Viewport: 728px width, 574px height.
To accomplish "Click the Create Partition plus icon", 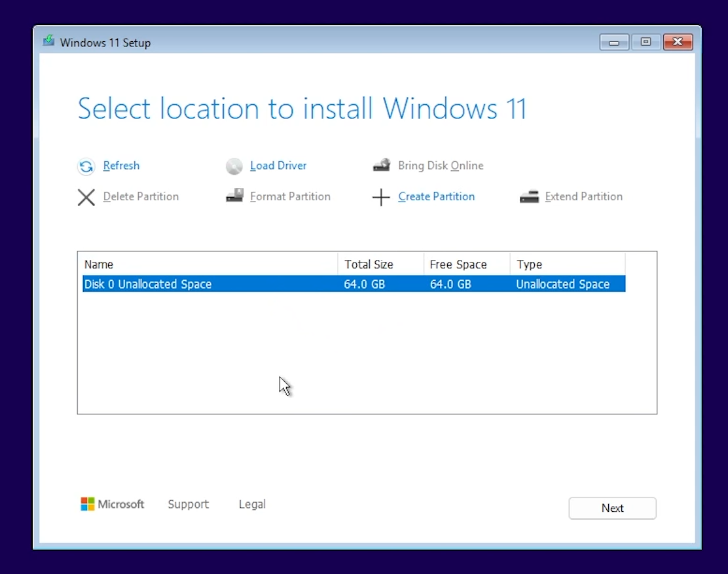I will pyautogui.click(x=381, y=197).
